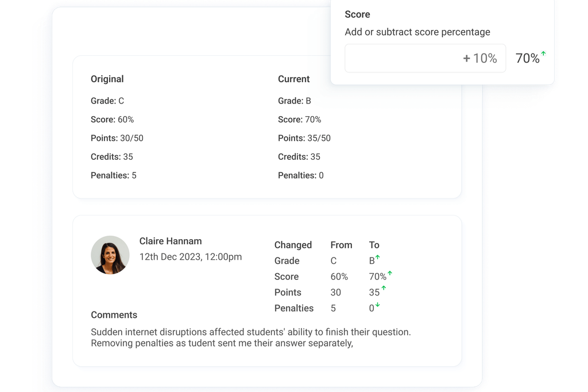Expand the To column in the changelog
Image resolution: width=588 pixels, height=392 pixels.
[374, 245]
